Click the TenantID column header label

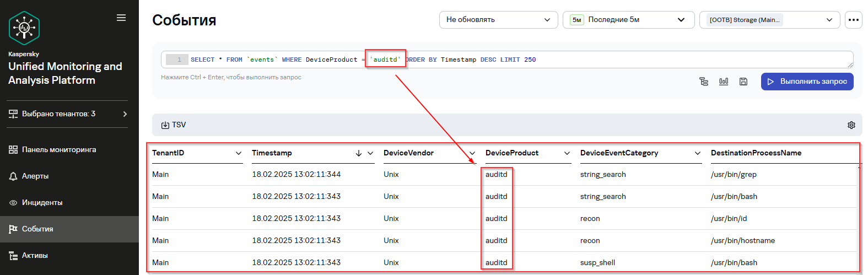[x=168, y=153]
